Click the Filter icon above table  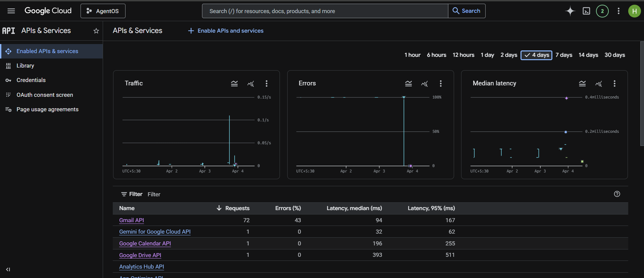124,194
